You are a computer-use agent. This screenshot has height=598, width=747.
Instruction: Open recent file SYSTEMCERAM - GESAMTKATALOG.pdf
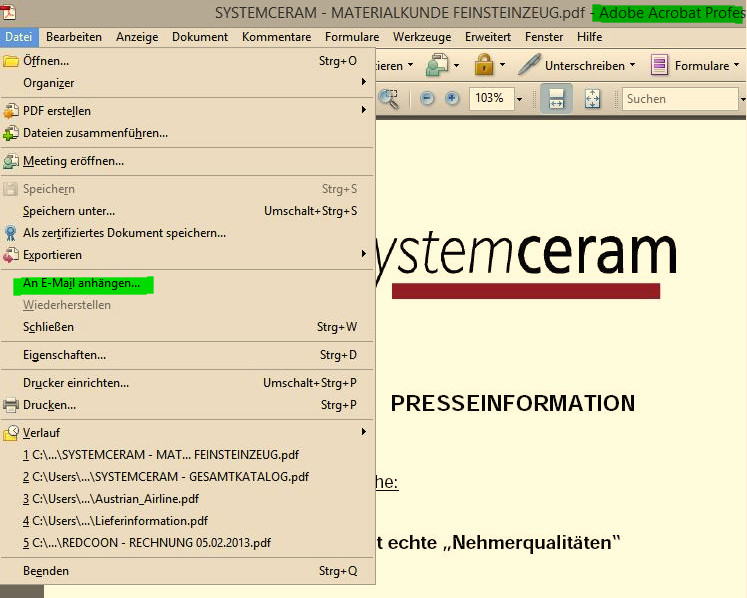[187, 477]
